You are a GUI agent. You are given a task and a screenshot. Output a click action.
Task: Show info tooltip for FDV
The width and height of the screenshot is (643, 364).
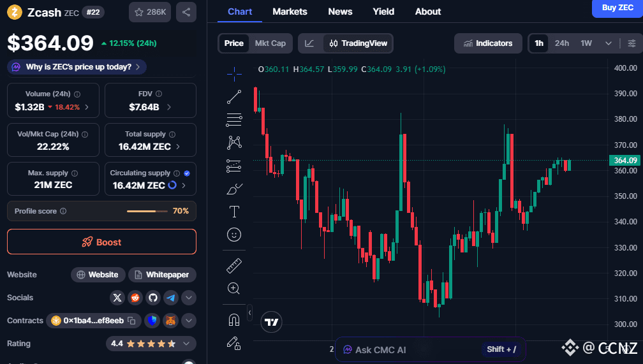click(x=159, y=94)
